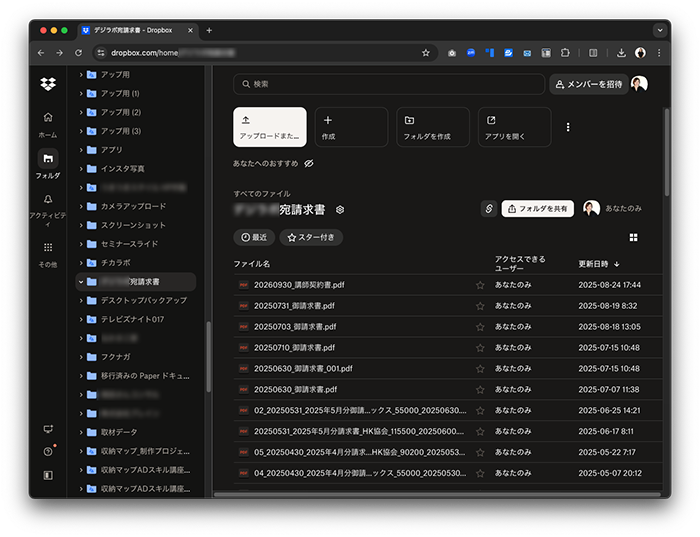Open the tab list dropdown at the top right

coord(659,30)
